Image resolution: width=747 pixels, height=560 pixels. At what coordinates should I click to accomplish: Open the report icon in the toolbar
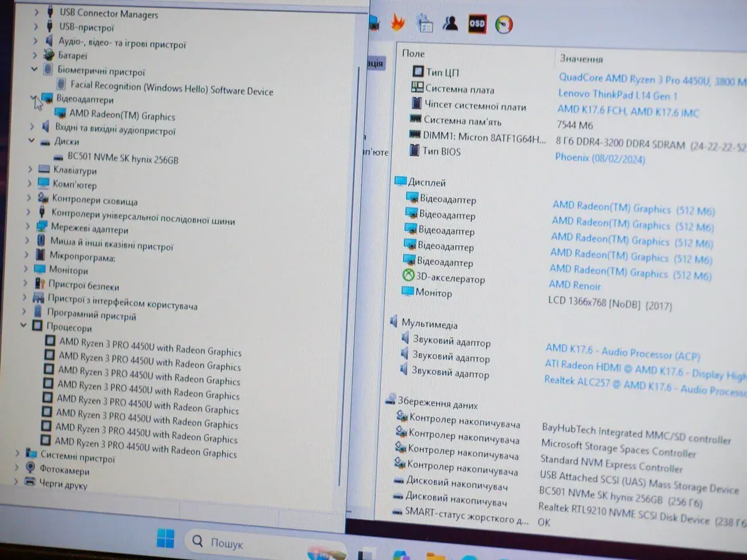pyautogui.click(x=425, y=23)
